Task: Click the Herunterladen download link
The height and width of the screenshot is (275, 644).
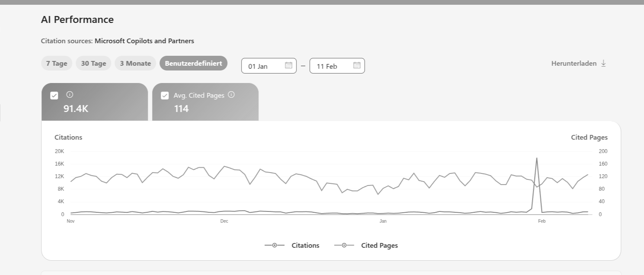Action: coord(579,64)
